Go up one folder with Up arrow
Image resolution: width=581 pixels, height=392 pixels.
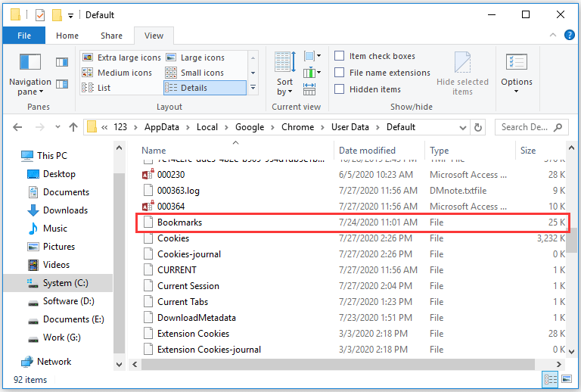[73, 127]
